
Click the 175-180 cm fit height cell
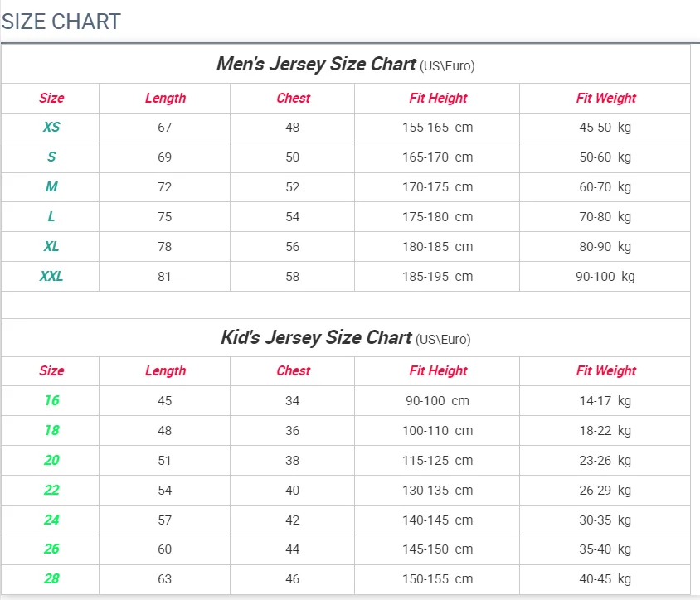point(437,217)
